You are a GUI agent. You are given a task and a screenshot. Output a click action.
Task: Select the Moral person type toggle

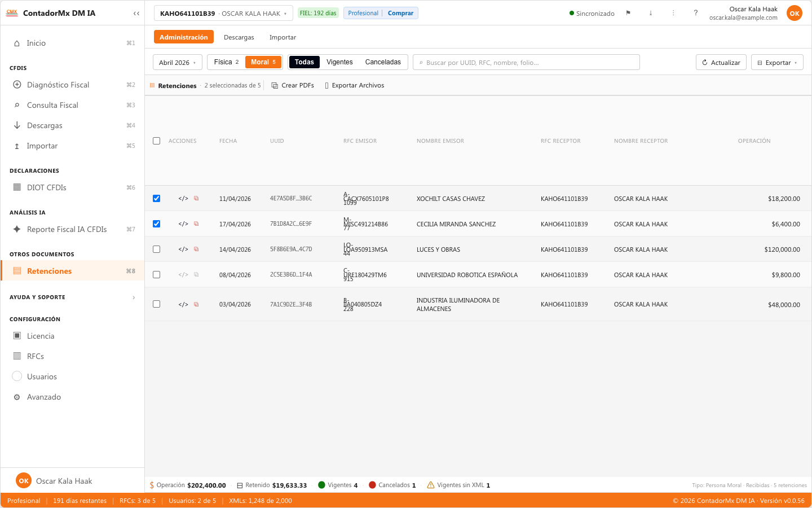[x=263, y=62]
